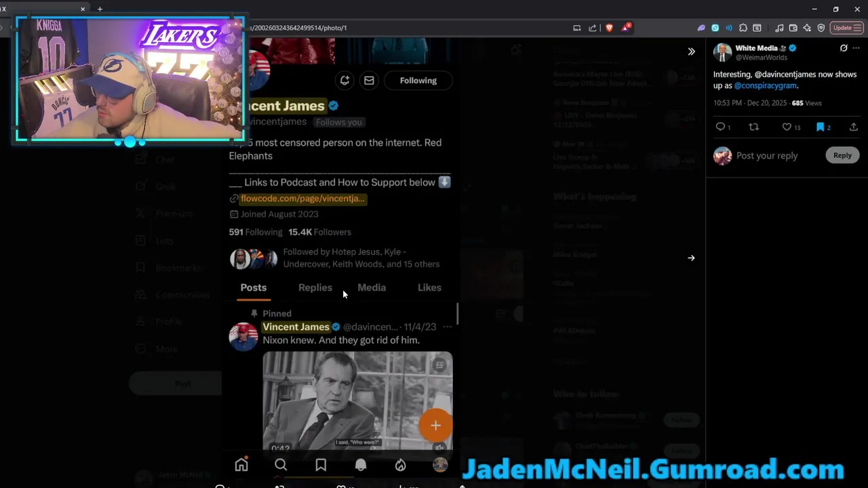Click the icon in the video's top-right corner

[439, 365]
